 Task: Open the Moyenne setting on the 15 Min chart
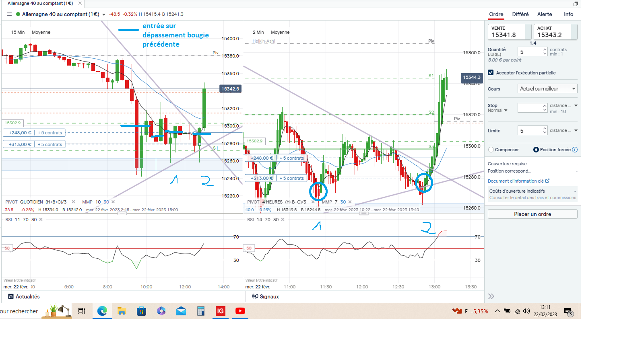coord(41,32)
